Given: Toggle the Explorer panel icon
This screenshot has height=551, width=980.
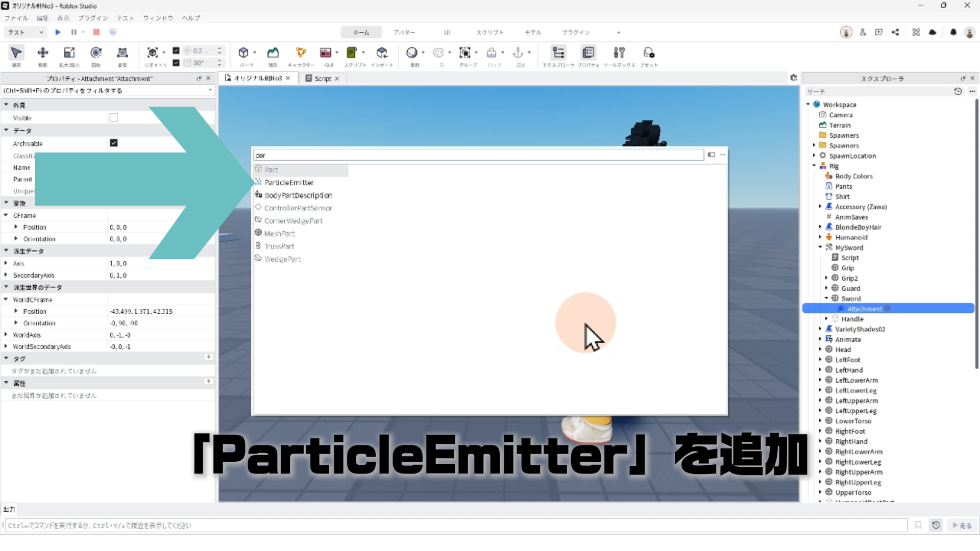Looking at the screenshot, I should coord(558,53).
